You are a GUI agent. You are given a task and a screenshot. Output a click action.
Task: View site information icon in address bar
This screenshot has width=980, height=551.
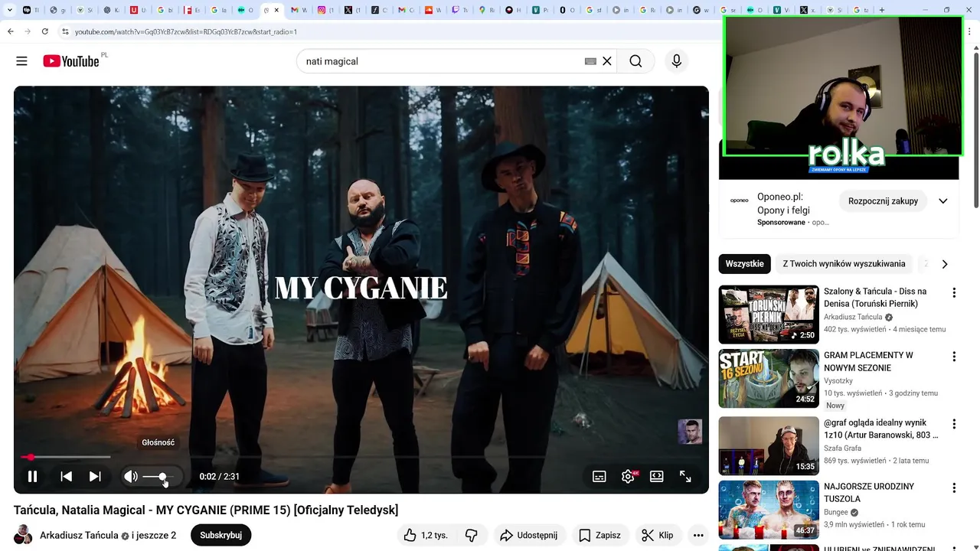pos(65,31)
